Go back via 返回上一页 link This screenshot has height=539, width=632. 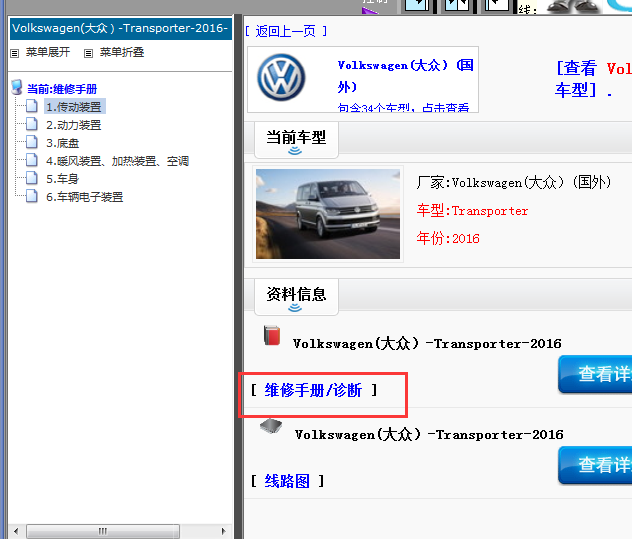285,31
